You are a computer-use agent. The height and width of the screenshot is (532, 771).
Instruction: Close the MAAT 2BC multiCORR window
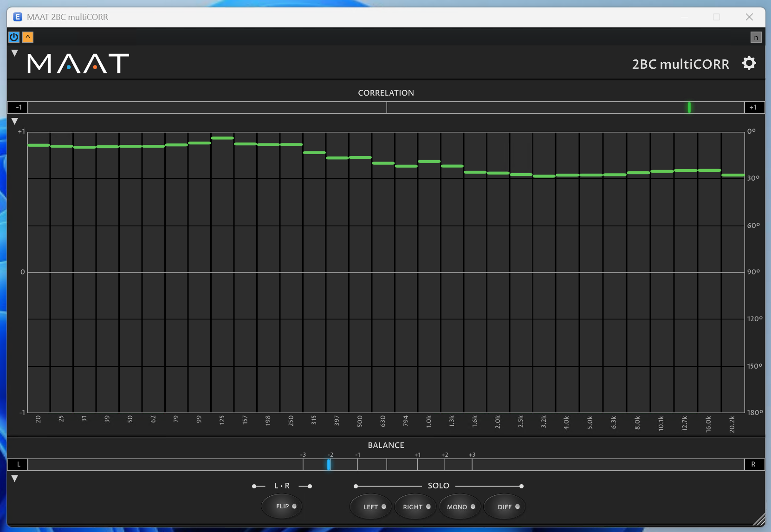pyautogui.click(x=749, y=17)
